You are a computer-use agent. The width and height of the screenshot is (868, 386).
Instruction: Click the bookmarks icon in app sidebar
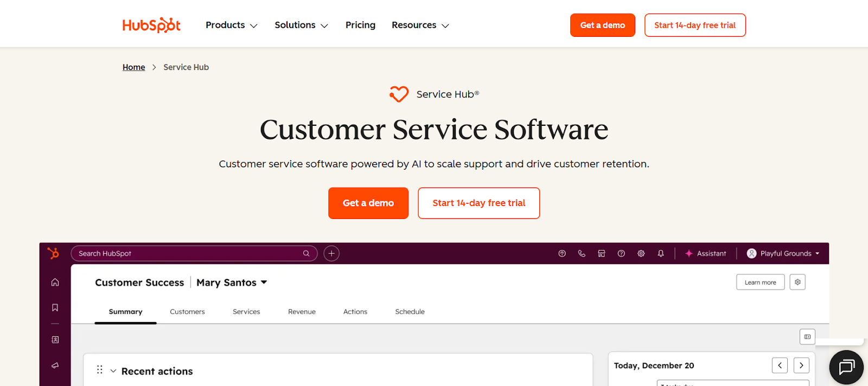coord(55,307)
